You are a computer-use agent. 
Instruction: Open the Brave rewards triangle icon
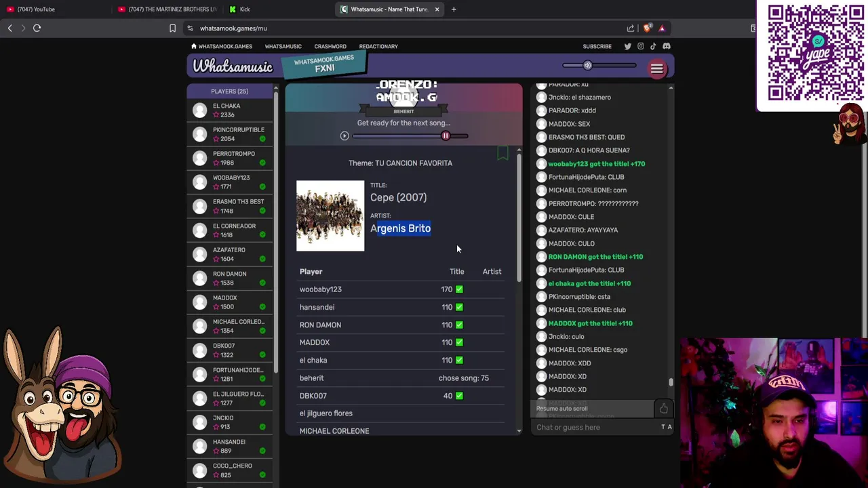click(x=662, y=28)
